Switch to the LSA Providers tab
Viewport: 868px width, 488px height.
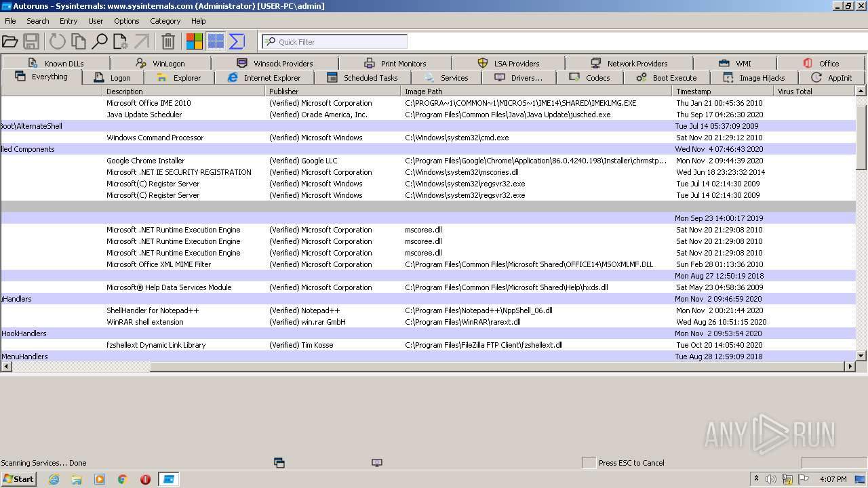point(508,63)
